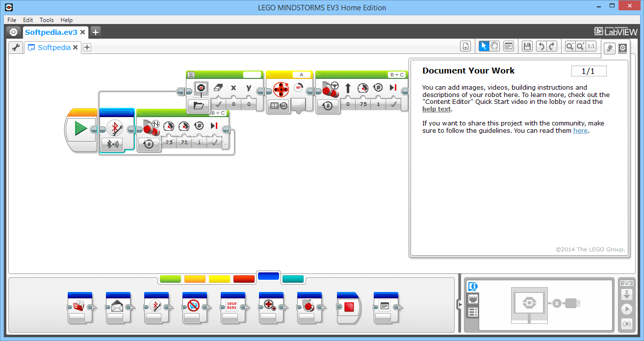Toggle the Content Editor pencil button

coord(610,48)
